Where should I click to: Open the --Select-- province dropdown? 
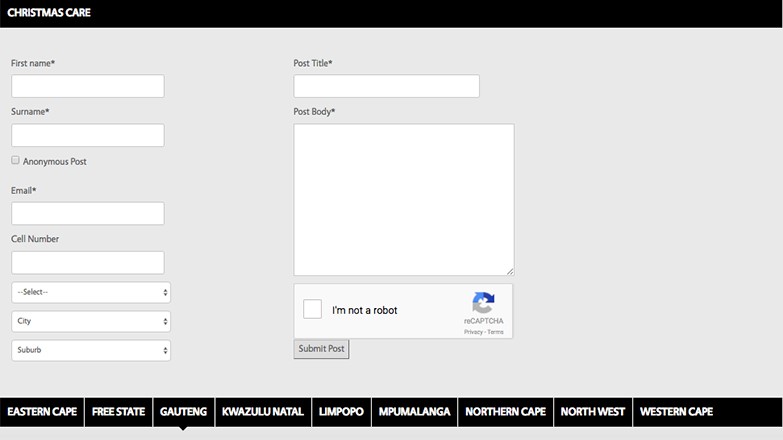click(x=91, y=292)
